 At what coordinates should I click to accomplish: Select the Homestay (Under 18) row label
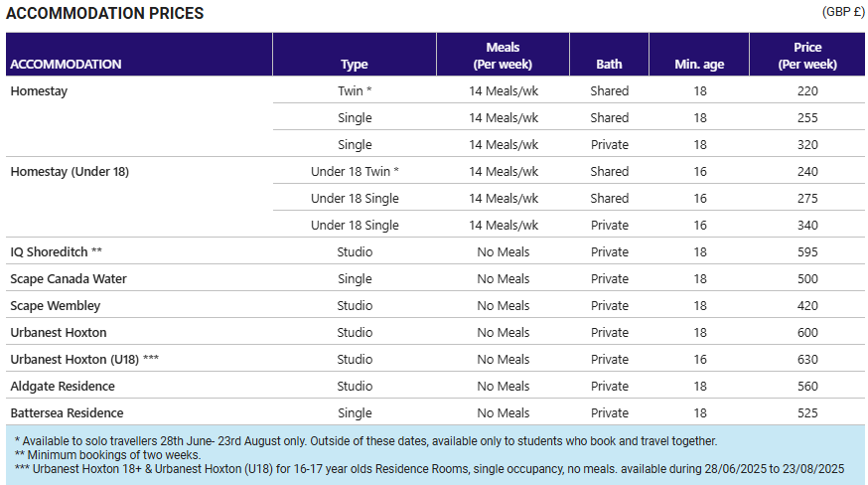click(70, 171)
